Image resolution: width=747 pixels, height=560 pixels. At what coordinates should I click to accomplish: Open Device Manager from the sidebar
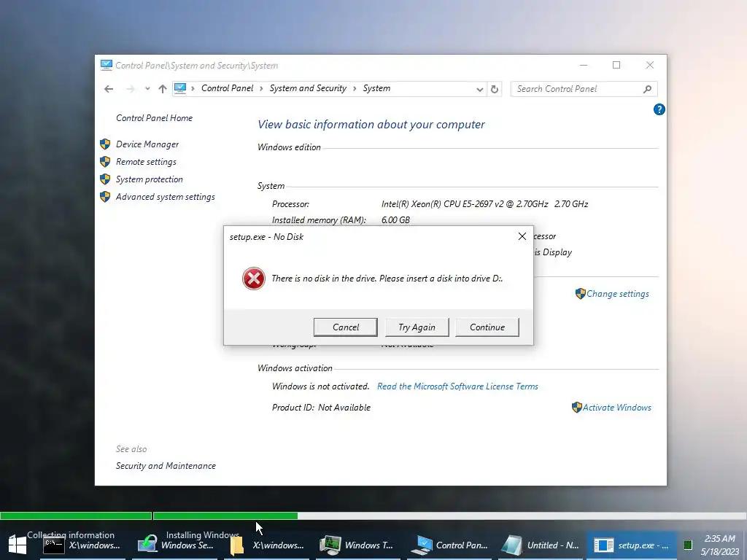[147, 144]
